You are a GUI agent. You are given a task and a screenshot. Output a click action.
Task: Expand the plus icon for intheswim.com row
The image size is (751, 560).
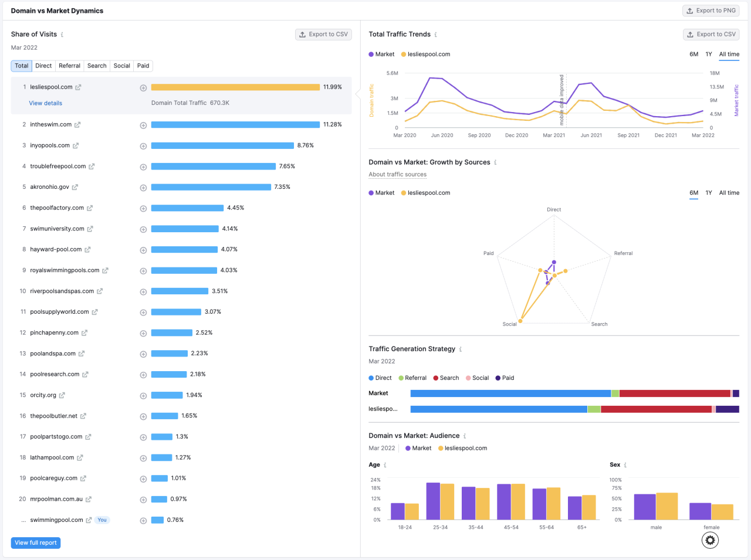143,125
